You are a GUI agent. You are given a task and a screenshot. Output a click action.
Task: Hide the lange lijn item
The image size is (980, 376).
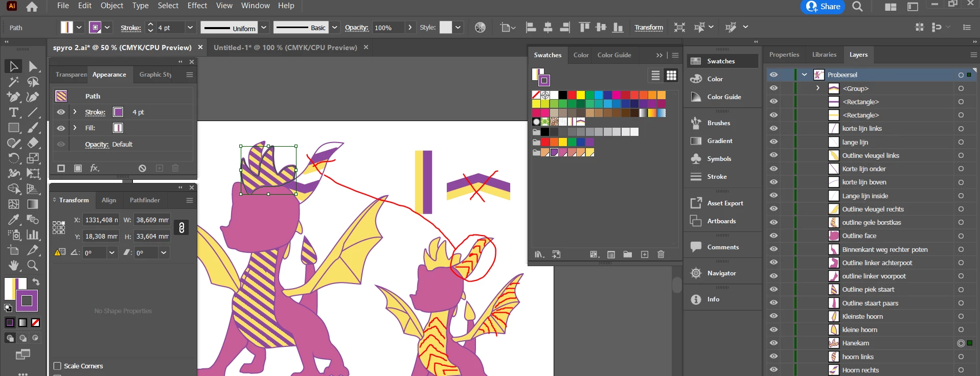tap(773, 142)
